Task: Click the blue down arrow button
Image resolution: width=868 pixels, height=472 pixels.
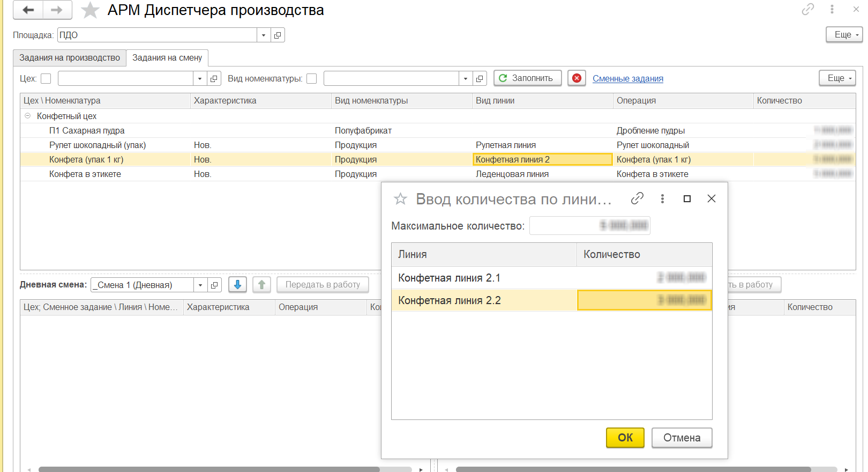Action: pos(237,285)
